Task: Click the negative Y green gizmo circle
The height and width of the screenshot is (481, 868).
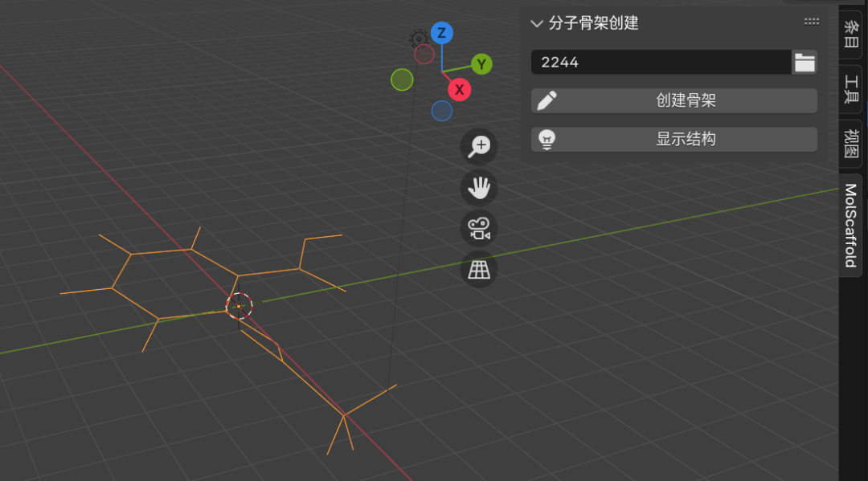Action: click(402, 79)
